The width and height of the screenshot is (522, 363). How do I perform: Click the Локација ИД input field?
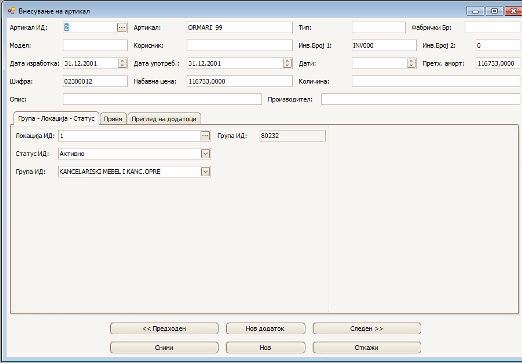[x=129, y=136]
